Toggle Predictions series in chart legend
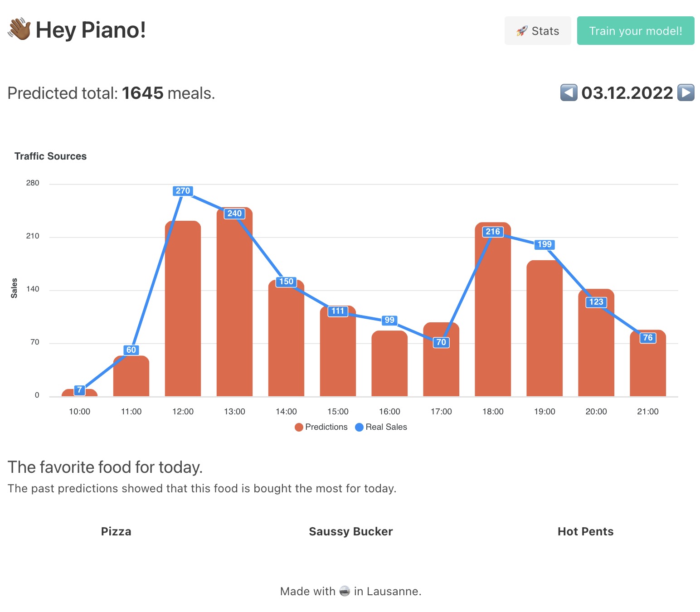 [x=326, y=427]
